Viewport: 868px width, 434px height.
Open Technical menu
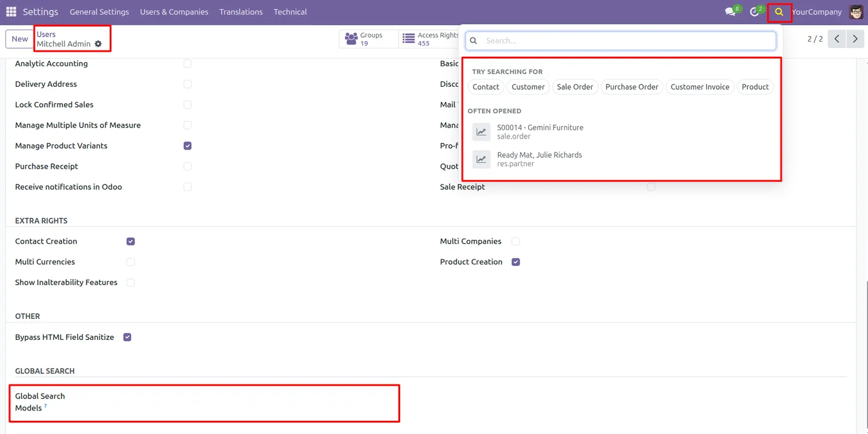[290, 11]
